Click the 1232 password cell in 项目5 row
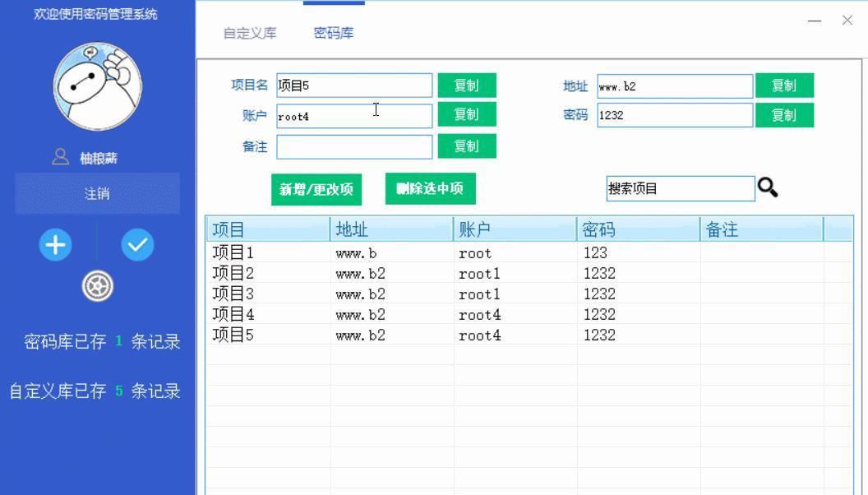The height and width of the screenshot is (495, 868). coord(599,335)
